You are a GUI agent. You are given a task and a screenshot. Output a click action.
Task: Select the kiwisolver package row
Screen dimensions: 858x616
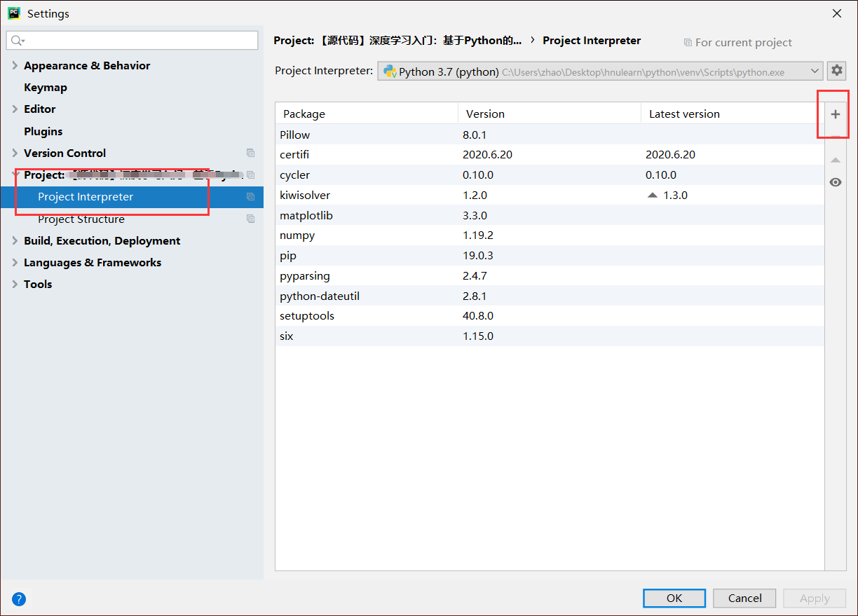tap(550, 196)
